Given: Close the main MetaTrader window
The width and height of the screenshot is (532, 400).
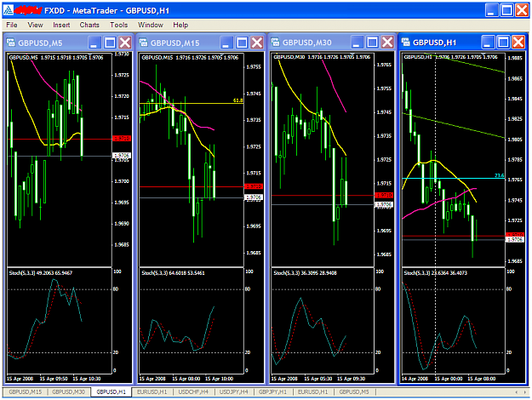Looking at the screenshot, I should [522, 10].
